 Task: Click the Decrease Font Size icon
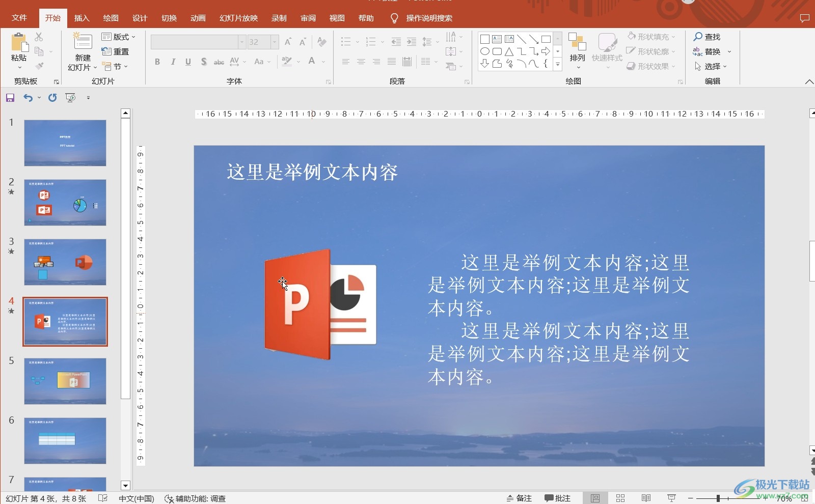[303, 42]
